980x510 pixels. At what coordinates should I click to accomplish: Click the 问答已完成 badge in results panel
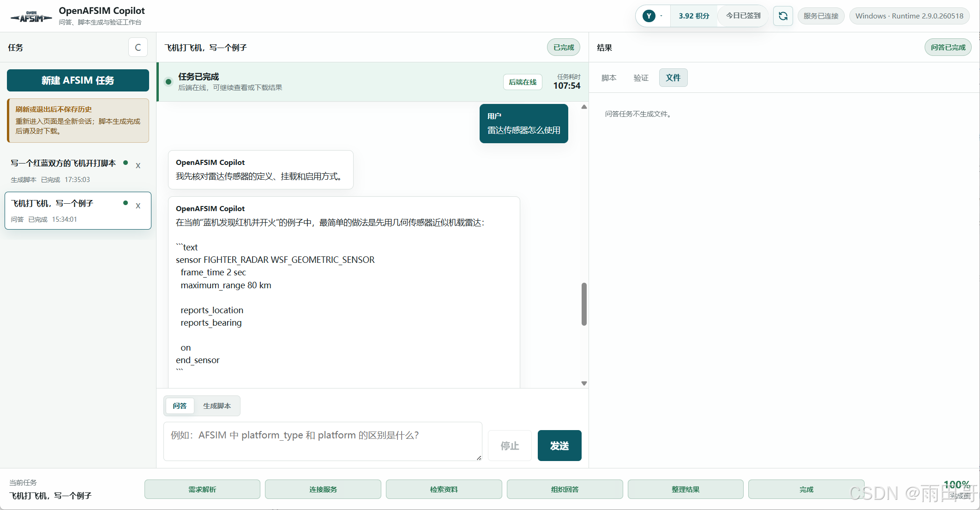[948, 48]
